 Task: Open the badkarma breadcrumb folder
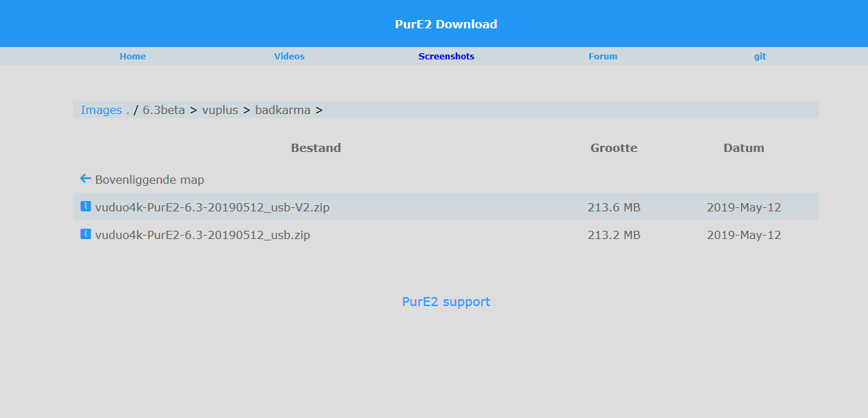(283, 110)
